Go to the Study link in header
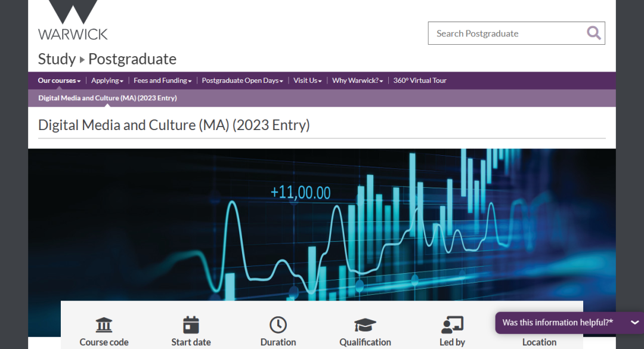Image resolution: width=644 pixels, height=349 pixels. (57, 59)
